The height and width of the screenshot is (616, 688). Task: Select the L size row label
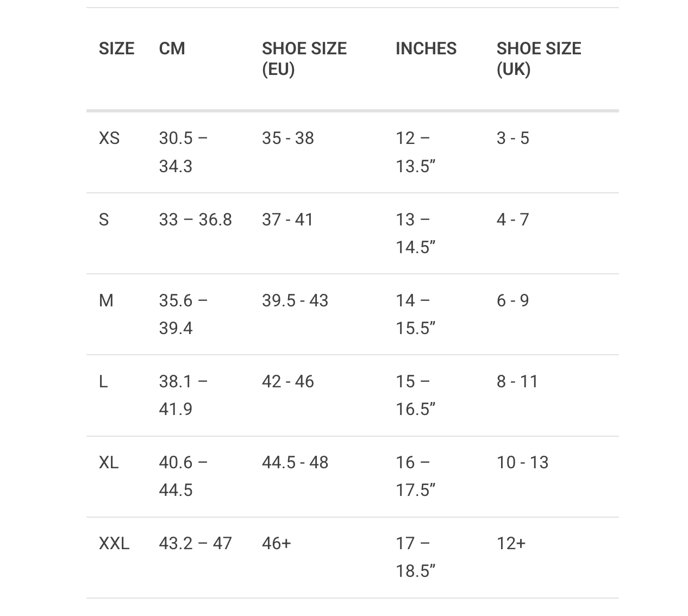coord(103,381)
